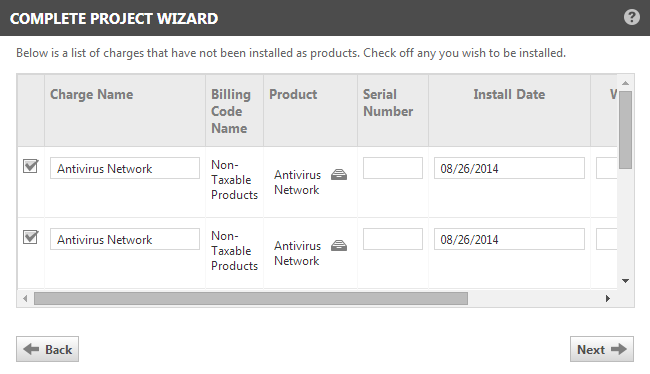Click the vertical scrollbar up arrow
This screenshot has width=650, height=374.
pos(626,83)
